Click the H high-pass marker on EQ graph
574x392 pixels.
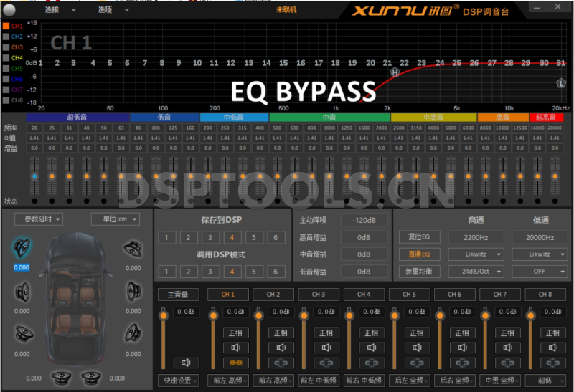pyautogui.click(x=394, y=72)
